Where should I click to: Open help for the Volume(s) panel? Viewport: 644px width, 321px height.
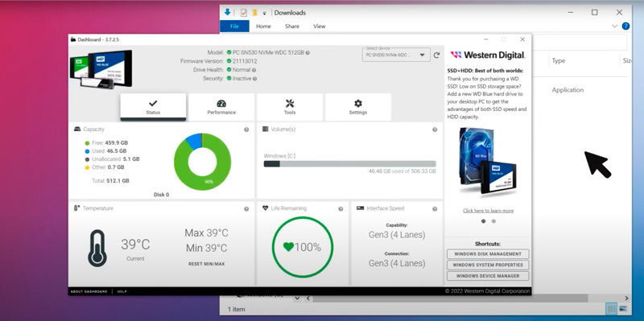(435, 130)
